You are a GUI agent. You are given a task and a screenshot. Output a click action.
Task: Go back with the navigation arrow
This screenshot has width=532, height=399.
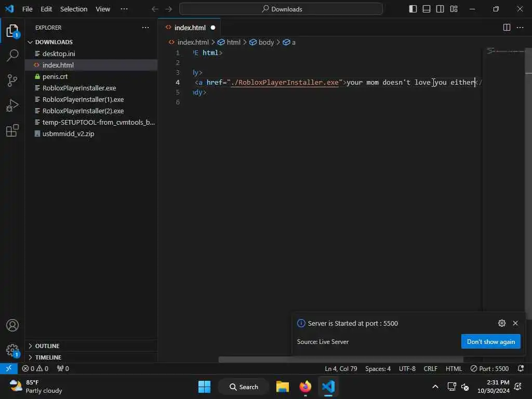point(155,9)
